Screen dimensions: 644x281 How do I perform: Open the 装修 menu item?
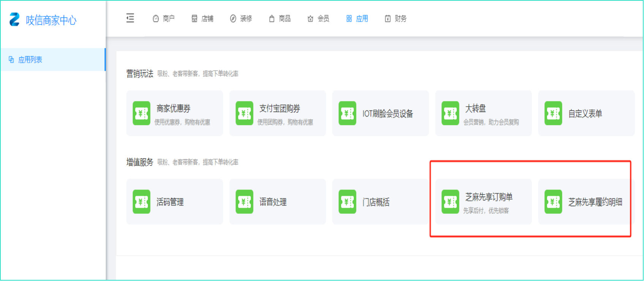[241, 19]
